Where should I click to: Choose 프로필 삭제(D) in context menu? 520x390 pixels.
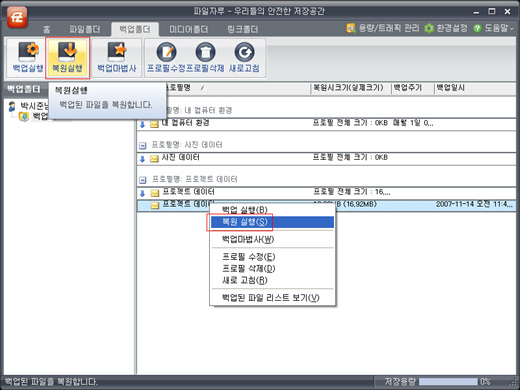coord(272,269)
